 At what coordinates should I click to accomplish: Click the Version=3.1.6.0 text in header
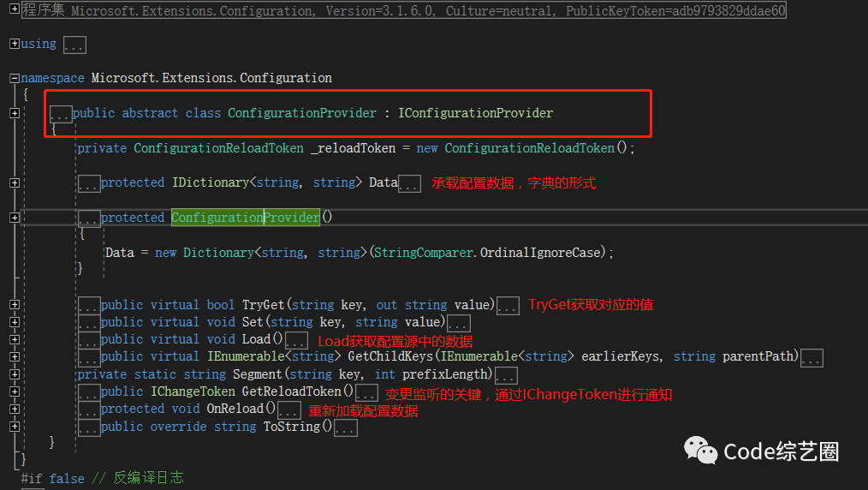[380, 10]
